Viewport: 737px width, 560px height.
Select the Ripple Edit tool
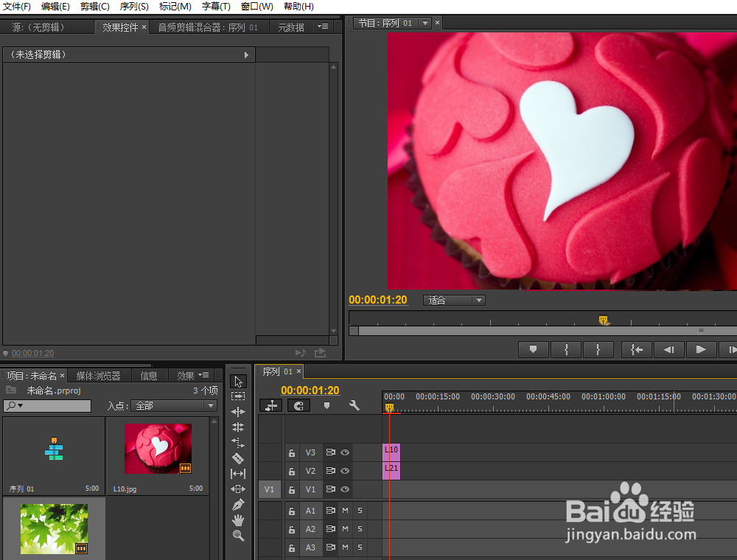[x=238, y=412]
